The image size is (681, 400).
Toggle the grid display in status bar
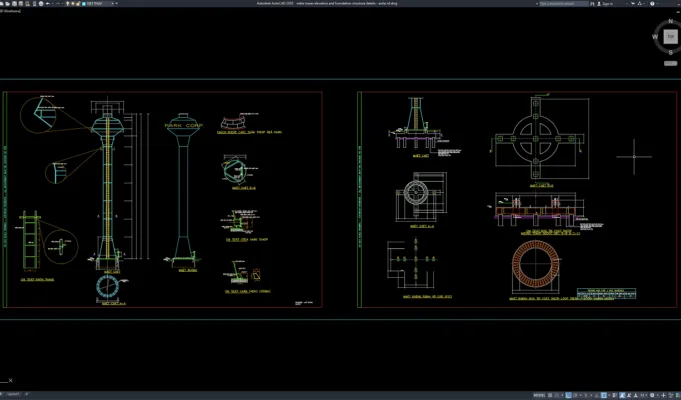pos(550,395)
